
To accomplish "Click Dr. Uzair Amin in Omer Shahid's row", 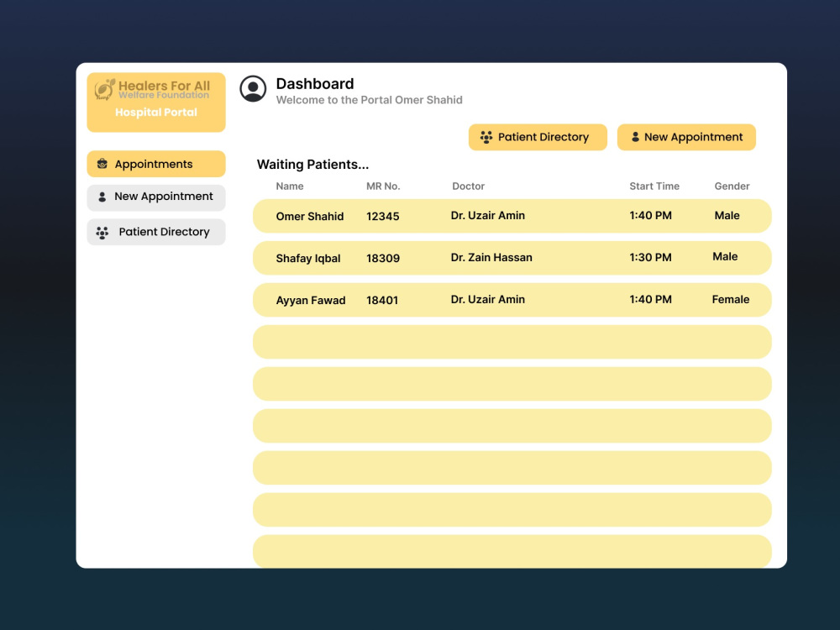I will (487, 215).
